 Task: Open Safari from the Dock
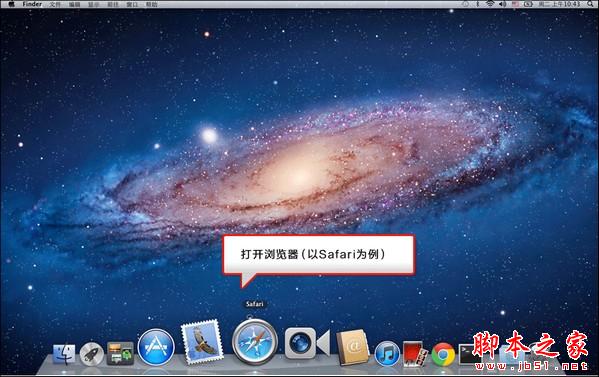[x=255, y=342]
